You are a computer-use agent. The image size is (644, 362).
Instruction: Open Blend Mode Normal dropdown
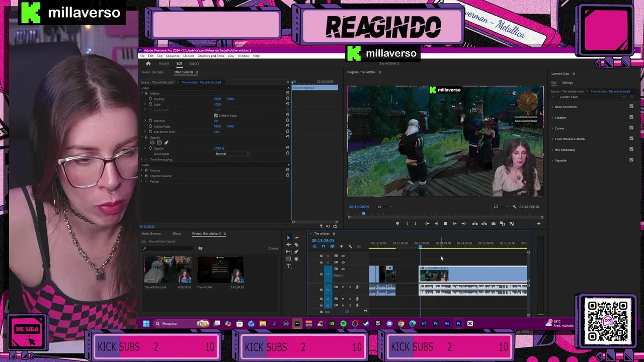click(x=232, y=153)
